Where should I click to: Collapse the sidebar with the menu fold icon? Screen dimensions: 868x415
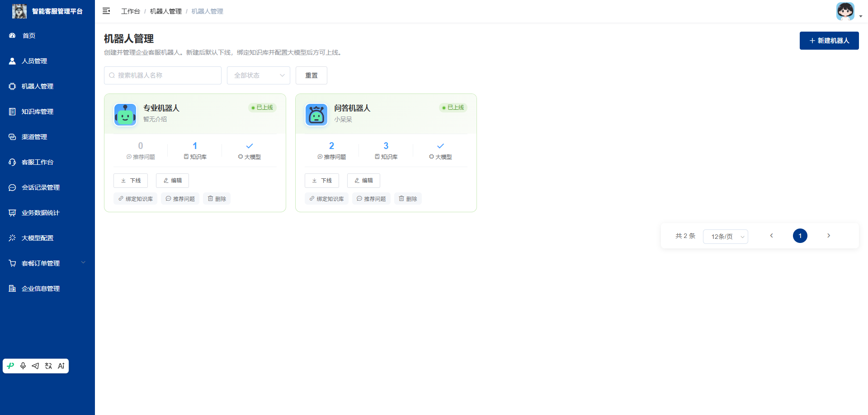click(x=106, y=11)
